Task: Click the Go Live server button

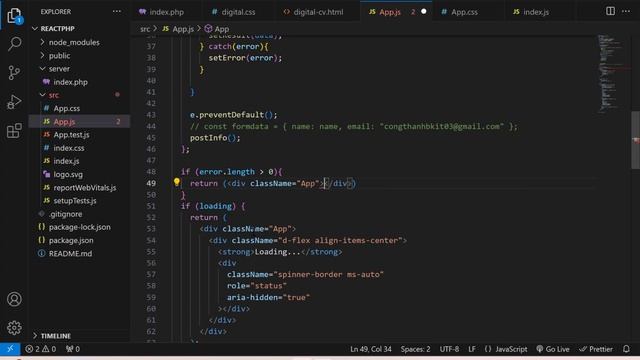Action: click(x=553, y=349)
